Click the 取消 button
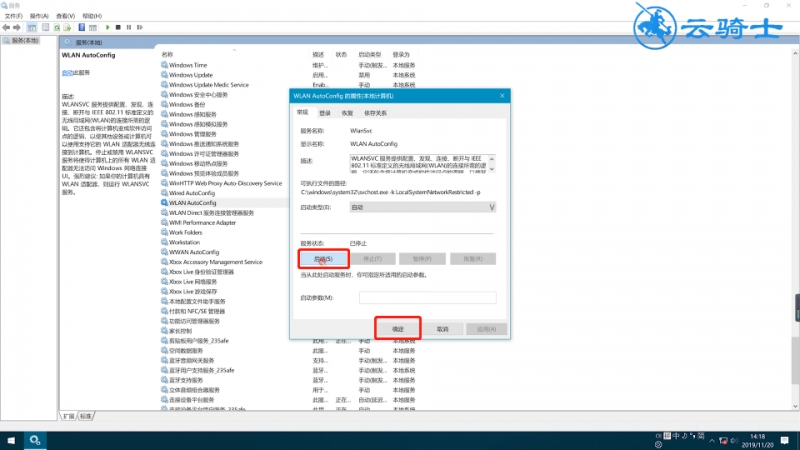The height and width of the screenshot is (450, 800). 442,329
